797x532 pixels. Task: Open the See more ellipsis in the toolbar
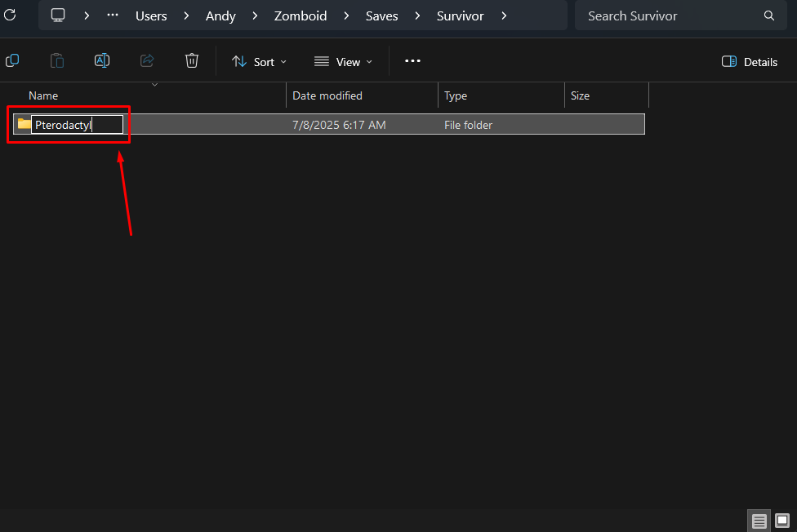point(412,61)
